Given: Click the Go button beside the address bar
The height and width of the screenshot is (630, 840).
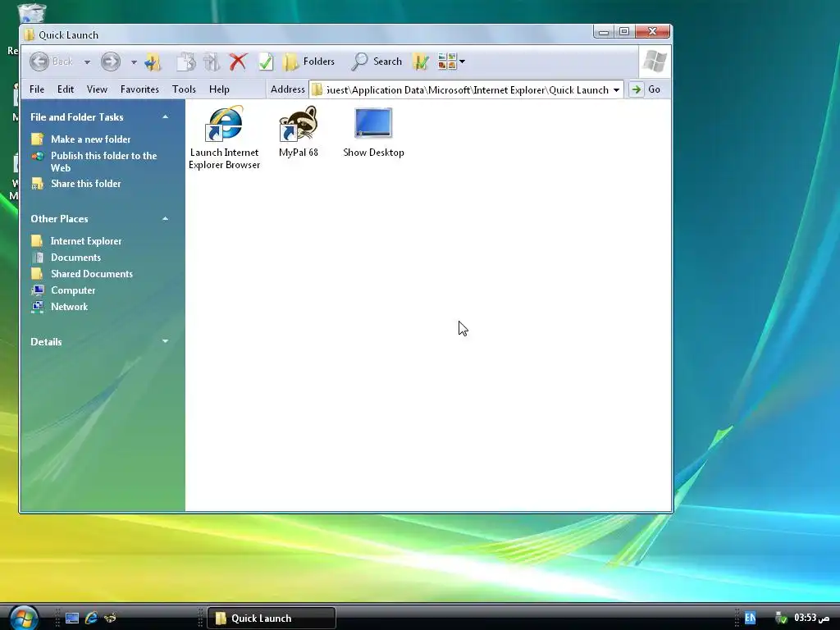Looking at the screenshot, I should pyautogui.click(x=646, y=89).
